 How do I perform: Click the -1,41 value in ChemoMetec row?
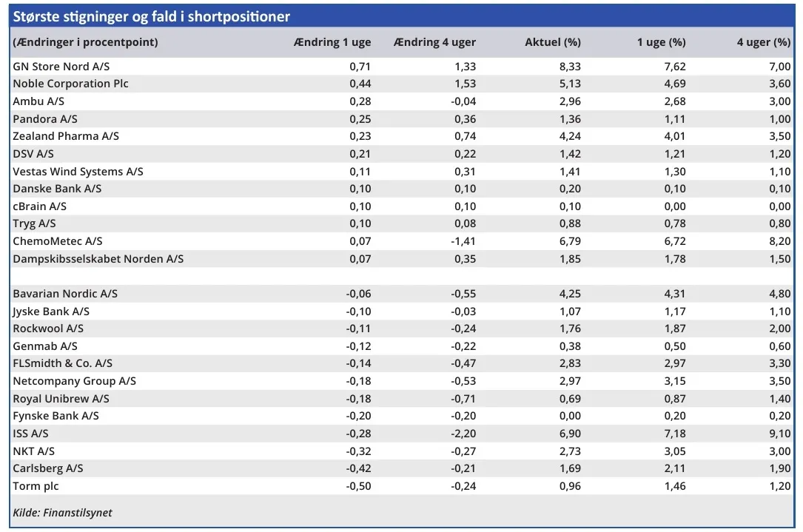(463, 242)
